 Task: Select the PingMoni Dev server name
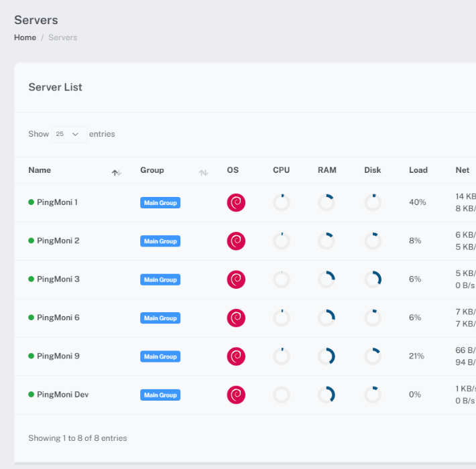click(62, 395)
